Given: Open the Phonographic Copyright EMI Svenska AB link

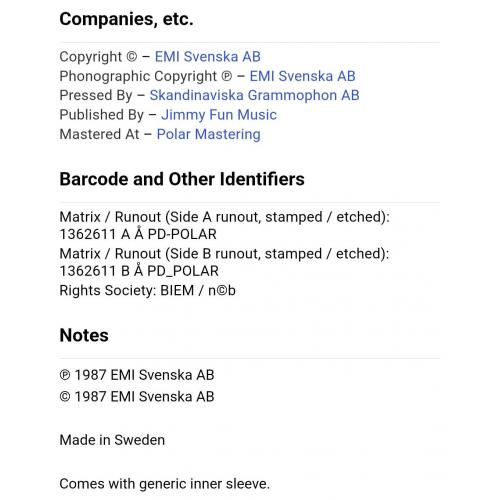Looking at the screenshot, I should click(303, 76).
